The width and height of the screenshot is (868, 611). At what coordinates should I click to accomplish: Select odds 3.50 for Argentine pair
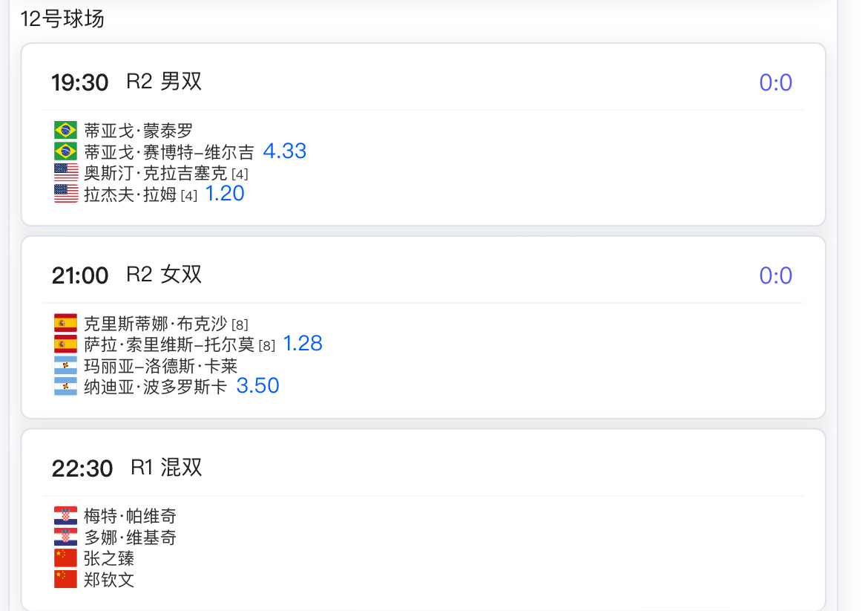click(x=258, y=385)
